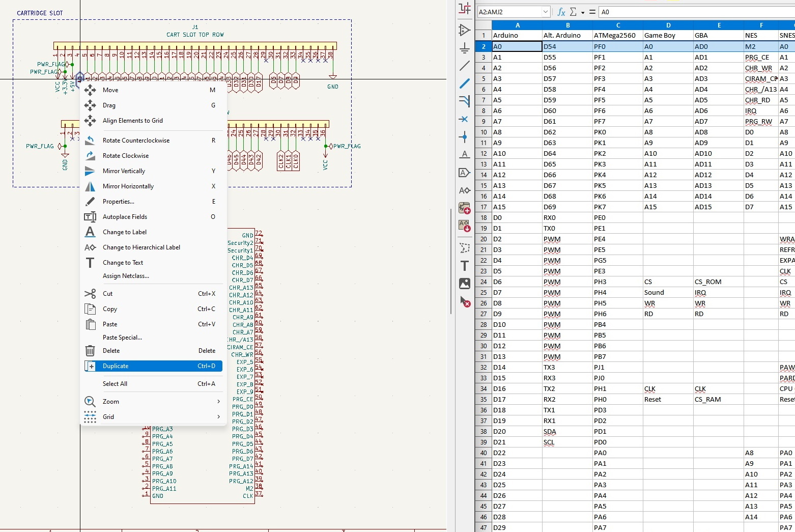Select row 24 header in spreadsheet
The width and height of the screenshot is (795, 532).
484,282
